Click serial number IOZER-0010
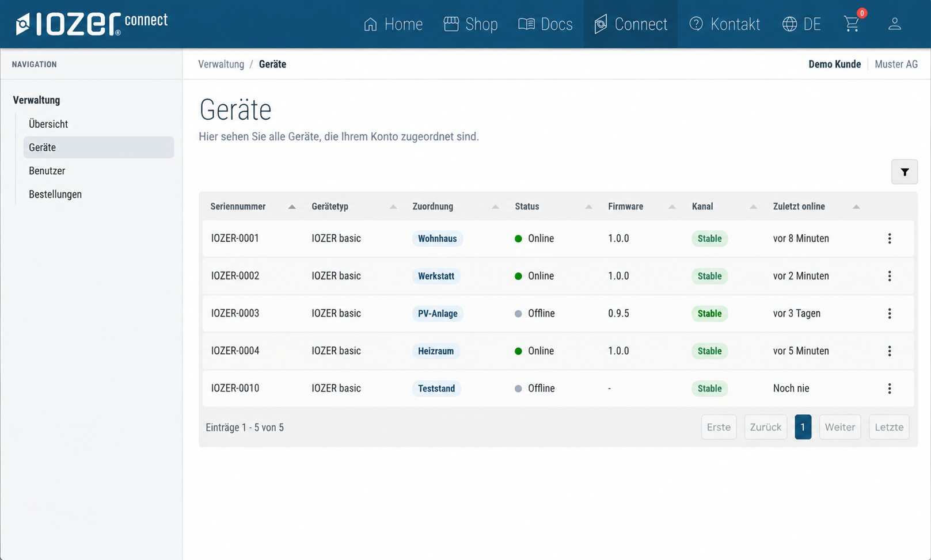This screenshot has height=560, width=931. pos(235,388)
